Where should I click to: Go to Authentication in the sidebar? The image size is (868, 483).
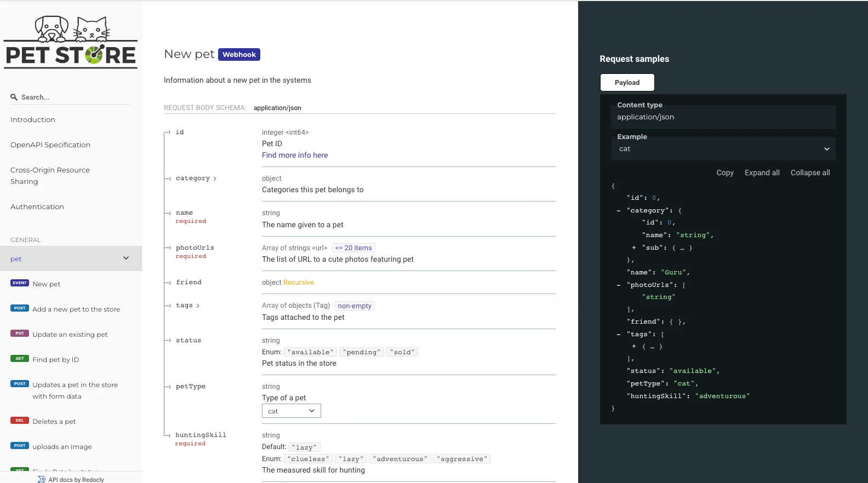coord(37,207)
